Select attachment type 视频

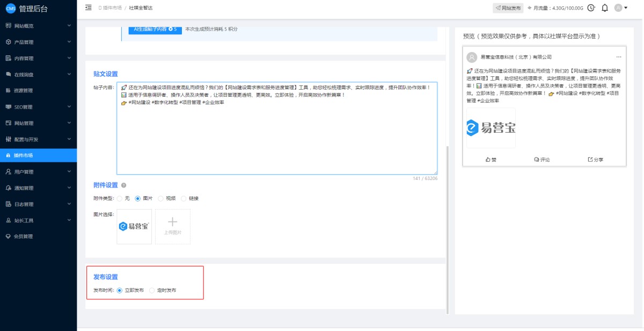point(161,198)
